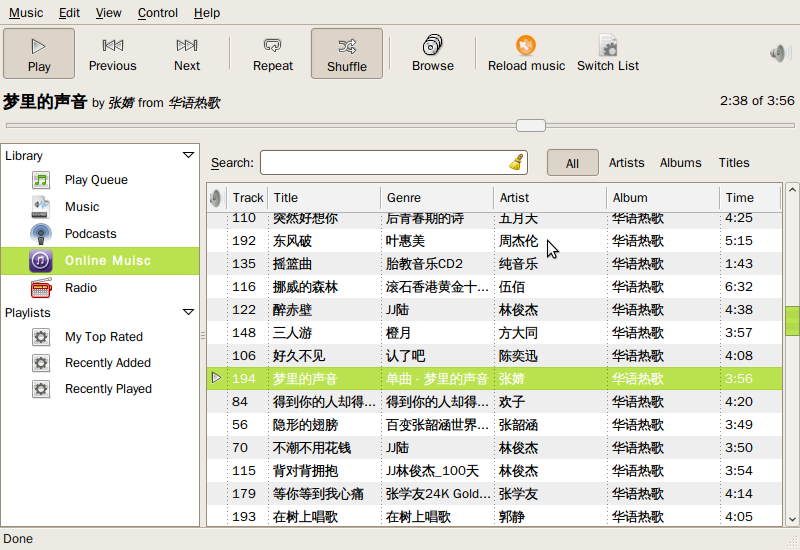Filter search by Albums
Screen dimensions: 800x550
(680, 163)
